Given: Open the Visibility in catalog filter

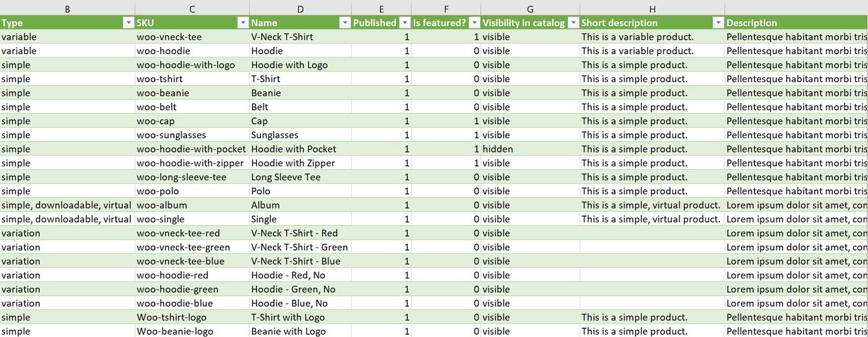Looking at the screenshot, I should [x=572, y=23].
